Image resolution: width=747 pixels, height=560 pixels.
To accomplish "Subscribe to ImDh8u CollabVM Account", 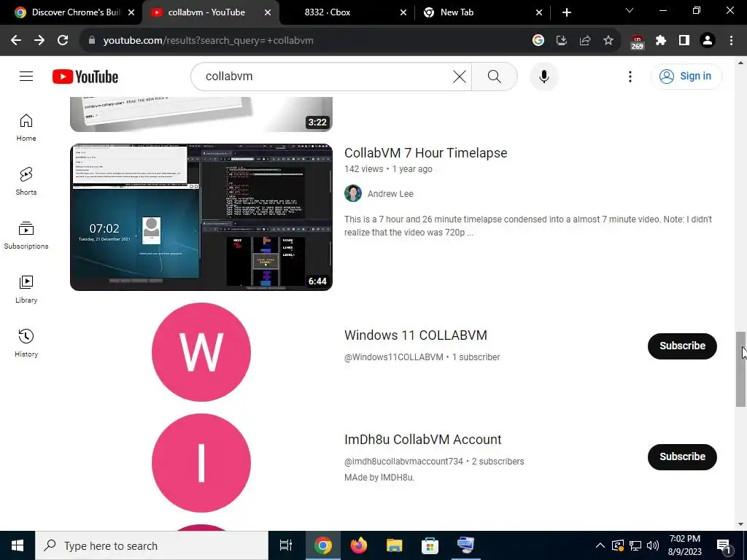I will pos(682,456).
